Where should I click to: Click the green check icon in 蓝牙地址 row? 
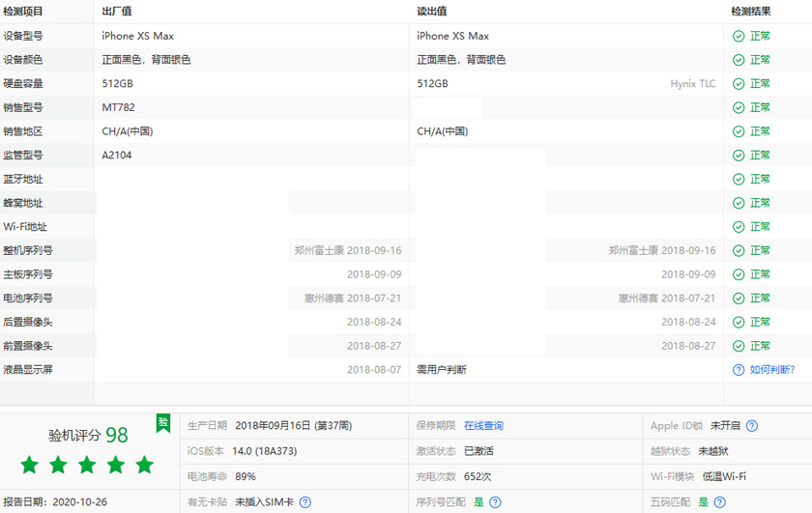739,179
